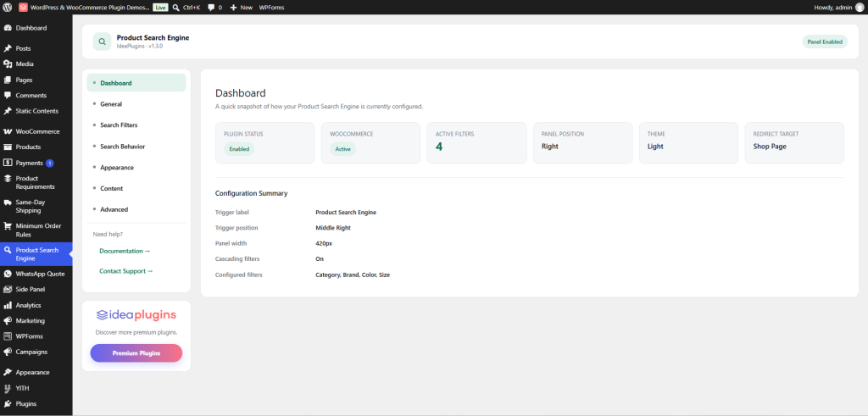Open the Content settings tab

pyautogui.click(x=136, y=189)
